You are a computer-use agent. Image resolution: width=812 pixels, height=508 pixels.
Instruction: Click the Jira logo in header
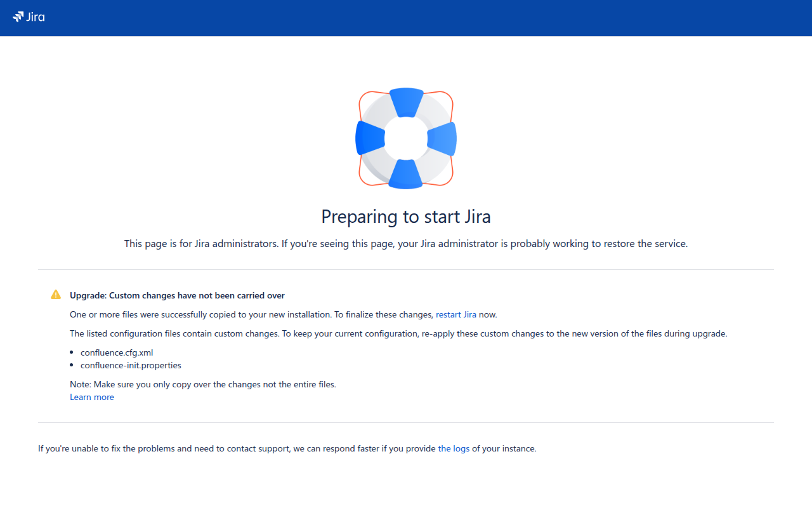point(29,17)
